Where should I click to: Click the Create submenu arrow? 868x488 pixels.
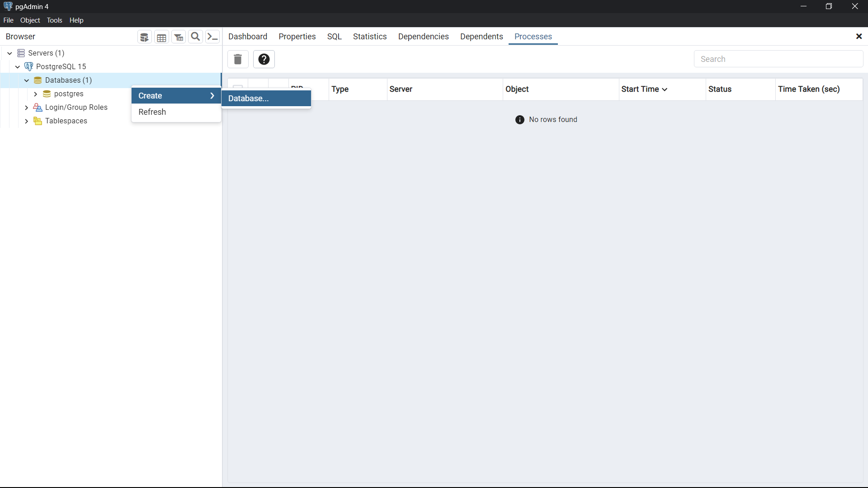tap(212, 96)
